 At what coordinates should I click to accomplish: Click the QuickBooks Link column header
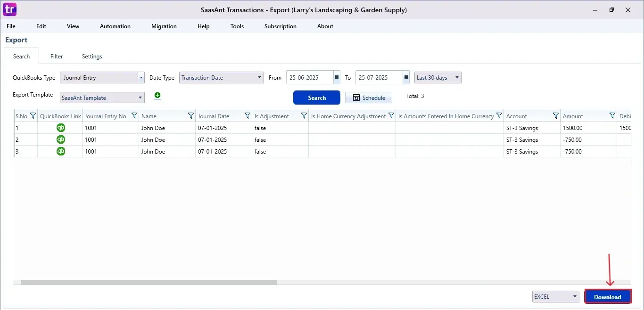[x=60, y=116]
